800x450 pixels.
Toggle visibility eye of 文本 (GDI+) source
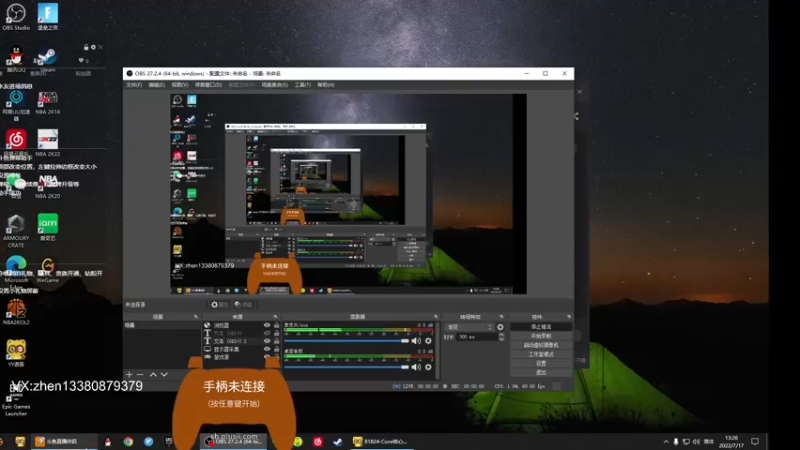tap(267, 333)
